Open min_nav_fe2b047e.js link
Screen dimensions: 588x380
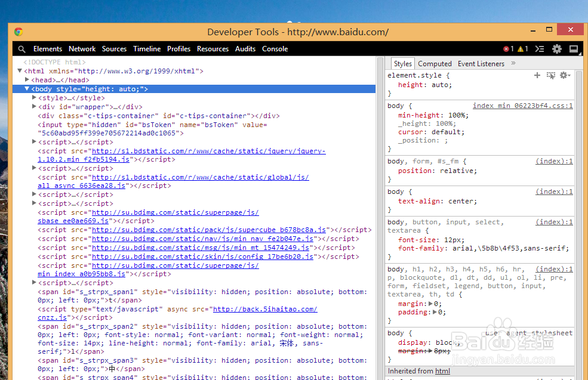click(202, 239)
